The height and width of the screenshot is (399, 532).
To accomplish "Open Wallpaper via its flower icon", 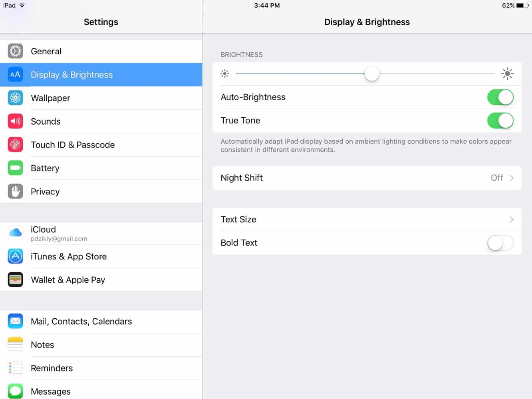I will [x=15, y=98].
